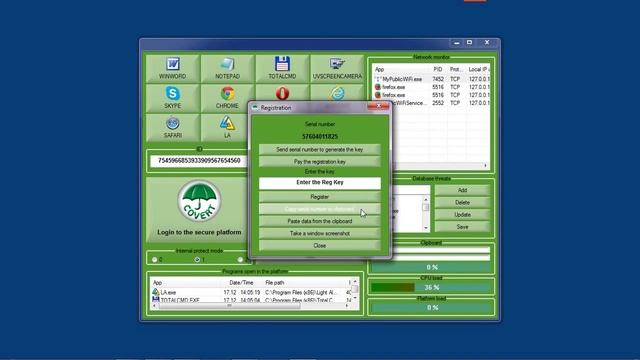Click the COVERT umbrella login logo
This screenshot has width=640, height=360.
pyautogui.click(x=199, y=201)
